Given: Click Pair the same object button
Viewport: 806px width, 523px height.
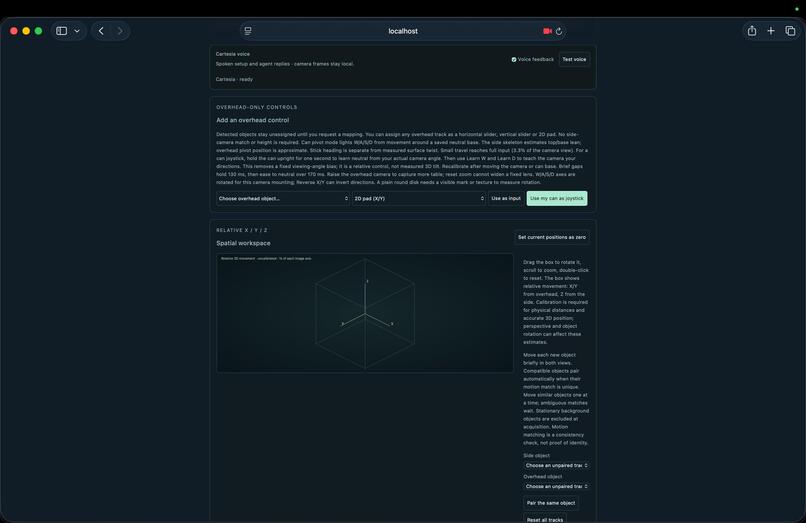Looking at the screenshot, I should [x=551, y=503].
